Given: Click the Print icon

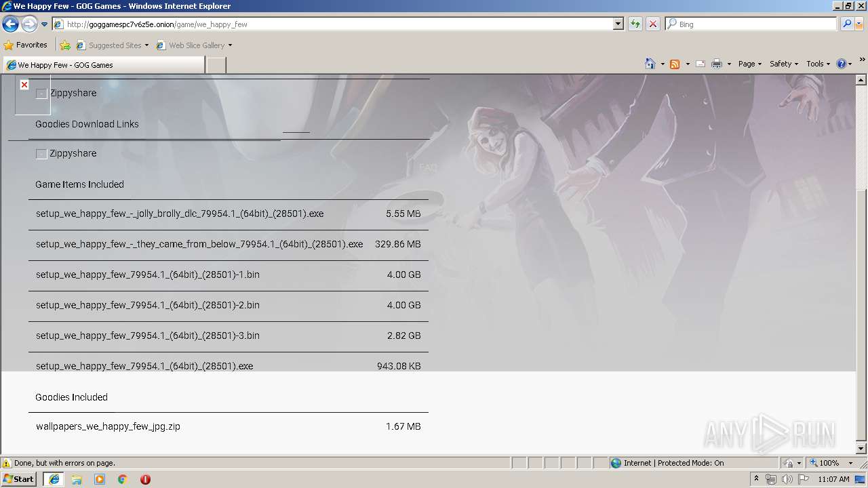Looking at the screenshot, I should tap(717, 64).
